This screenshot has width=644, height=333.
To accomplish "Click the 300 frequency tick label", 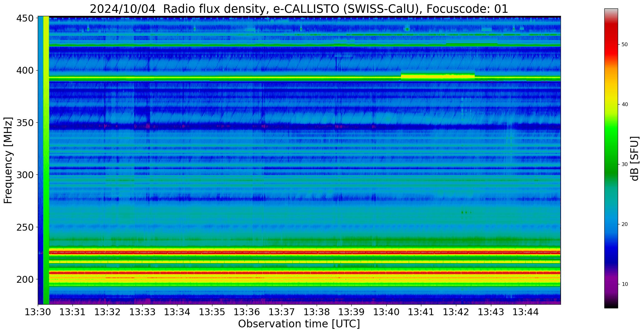I will tap(25, 175).
